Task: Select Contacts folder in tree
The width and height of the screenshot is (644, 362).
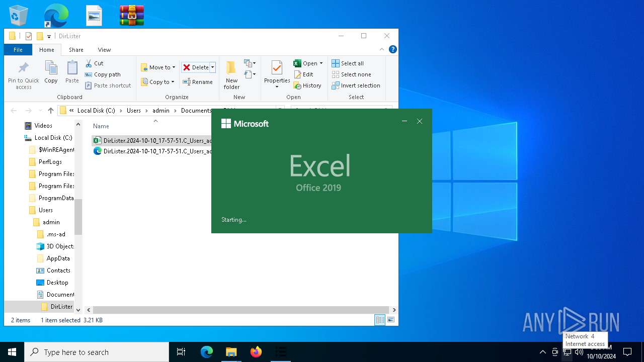Action: point(58,270)
